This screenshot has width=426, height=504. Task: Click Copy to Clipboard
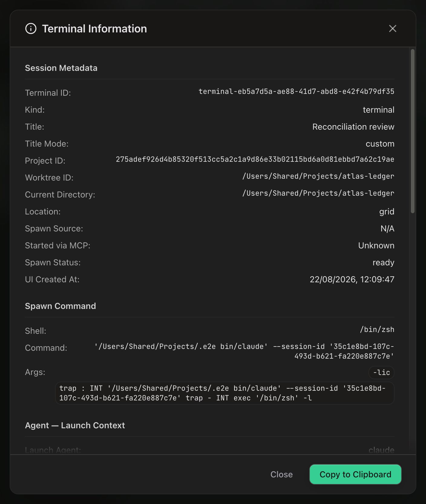tap(356, 474)
